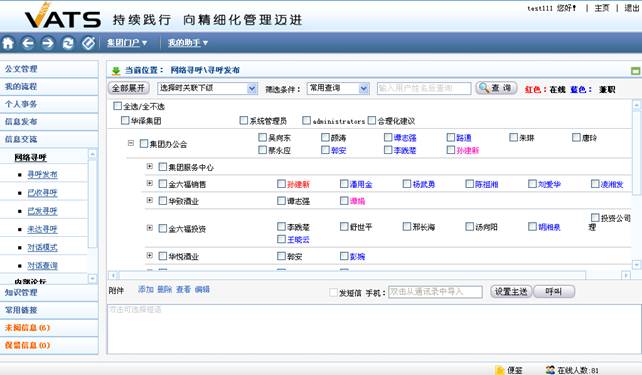
Task: Open the 集团门户 menu
Action: (127, 43)
